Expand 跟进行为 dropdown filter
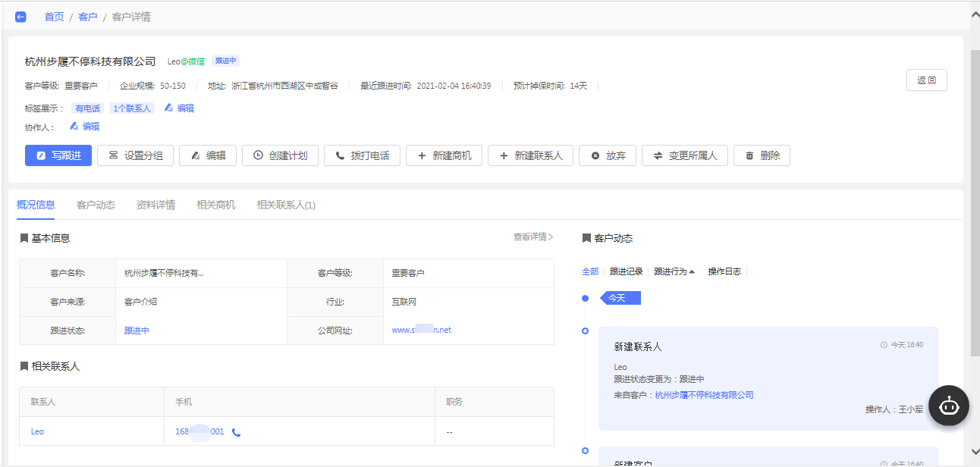 point(674,271)
